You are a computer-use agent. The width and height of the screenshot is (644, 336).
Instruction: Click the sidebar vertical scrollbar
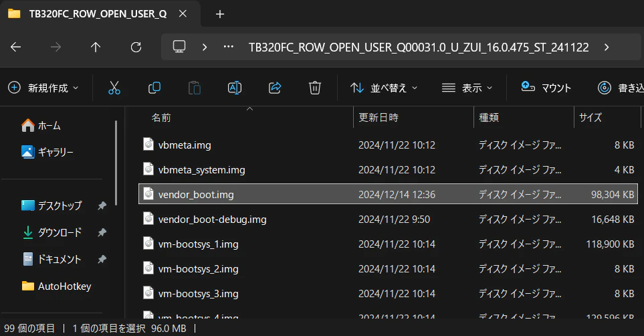pyautogui.click(x=116, y=163)
